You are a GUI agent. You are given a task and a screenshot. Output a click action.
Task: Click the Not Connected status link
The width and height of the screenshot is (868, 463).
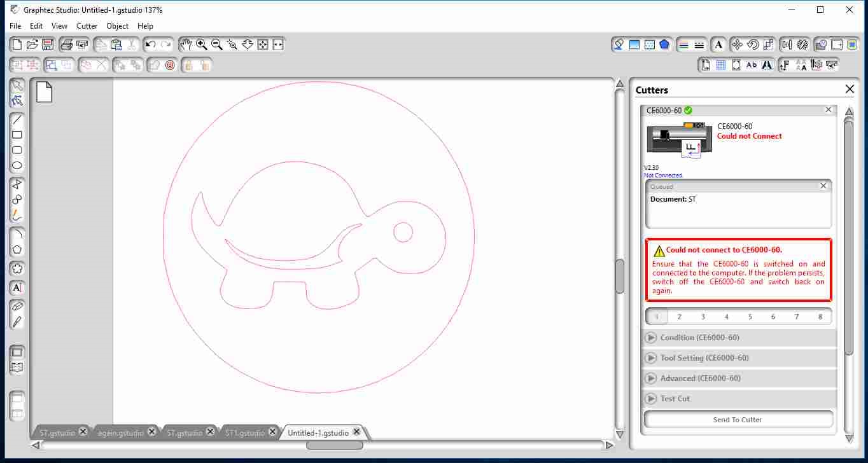click(x=663, y=175)
